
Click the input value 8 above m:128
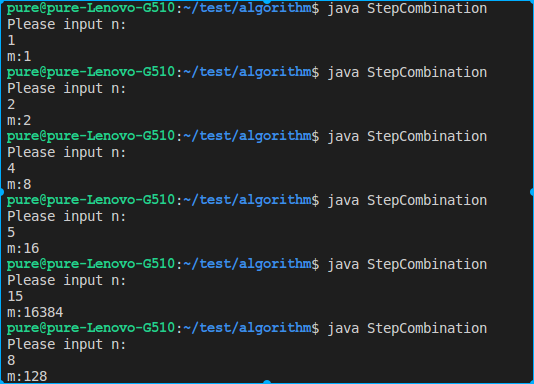pyautogui.click(x=11, y=360)
